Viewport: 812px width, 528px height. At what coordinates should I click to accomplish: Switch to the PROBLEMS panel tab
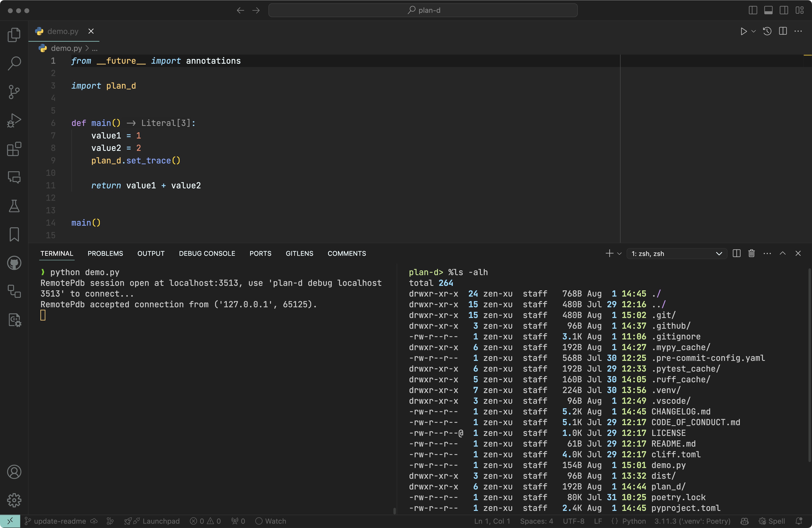pos(105,253)
